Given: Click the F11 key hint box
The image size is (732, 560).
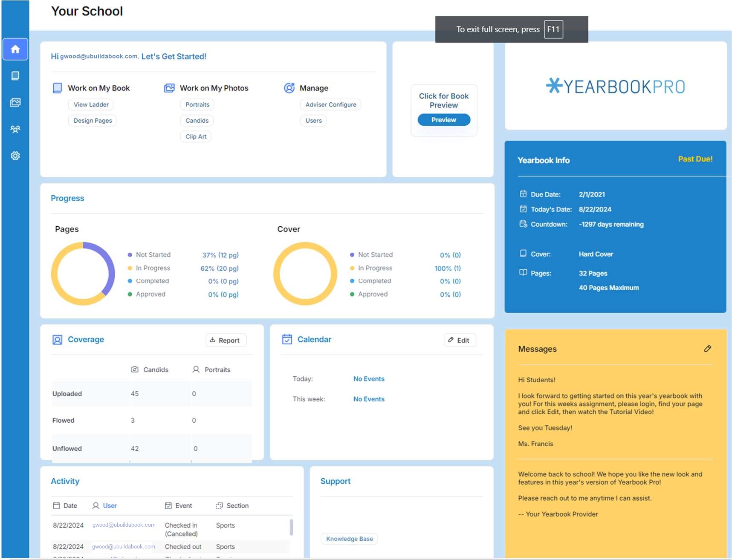Looking at the screenshot, I should (x=553, y=29).
